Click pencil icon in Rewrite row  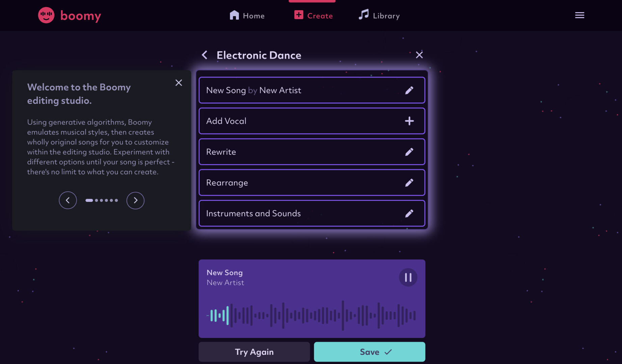[x=409, y=152]
